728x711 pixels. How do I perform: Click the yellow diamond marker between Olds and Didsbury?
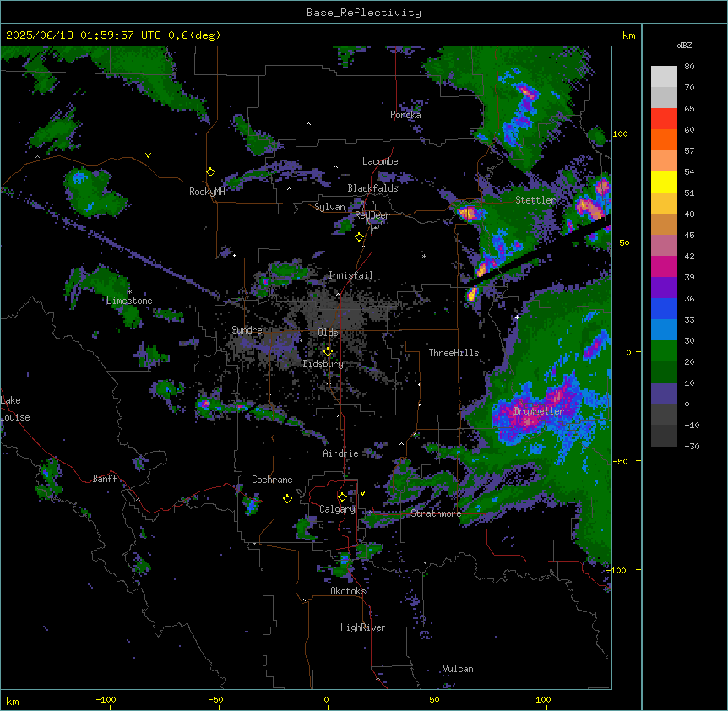328,351
